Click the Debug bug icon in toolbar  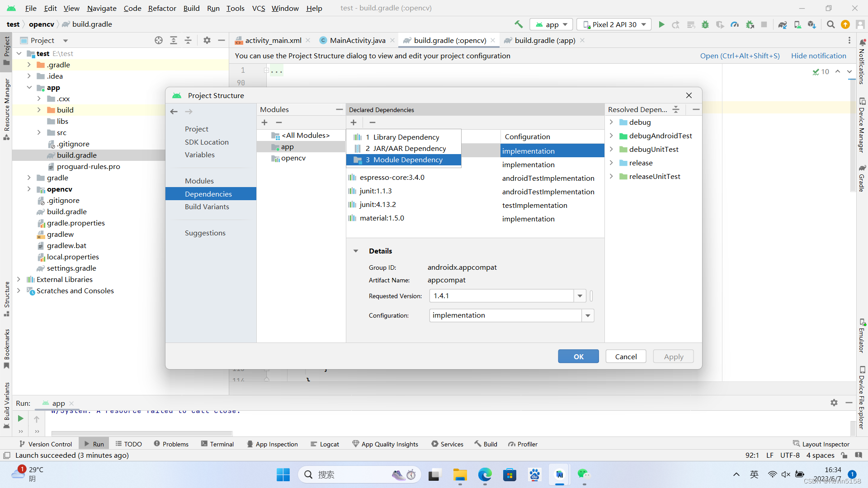coord(705,24)
